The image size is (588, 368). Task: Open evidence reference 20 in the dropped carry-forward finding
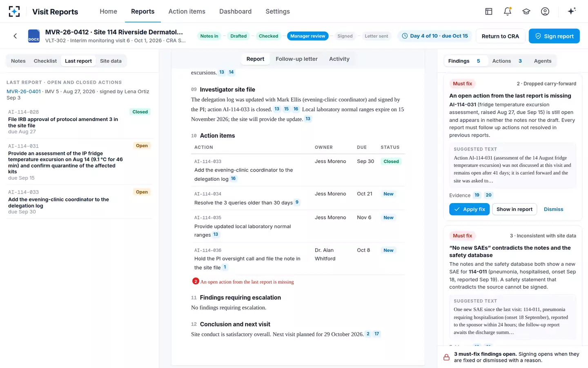(489, 195)
